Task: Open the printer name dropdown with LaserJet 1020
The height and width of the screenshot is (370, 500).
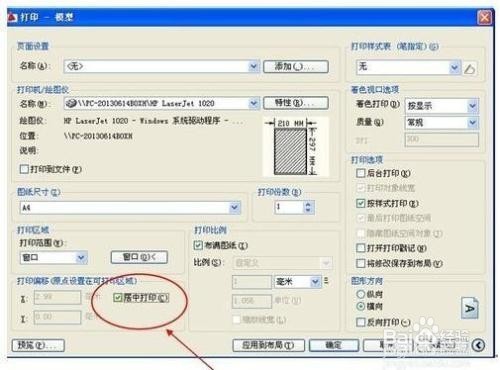Action: coord(162,103)
